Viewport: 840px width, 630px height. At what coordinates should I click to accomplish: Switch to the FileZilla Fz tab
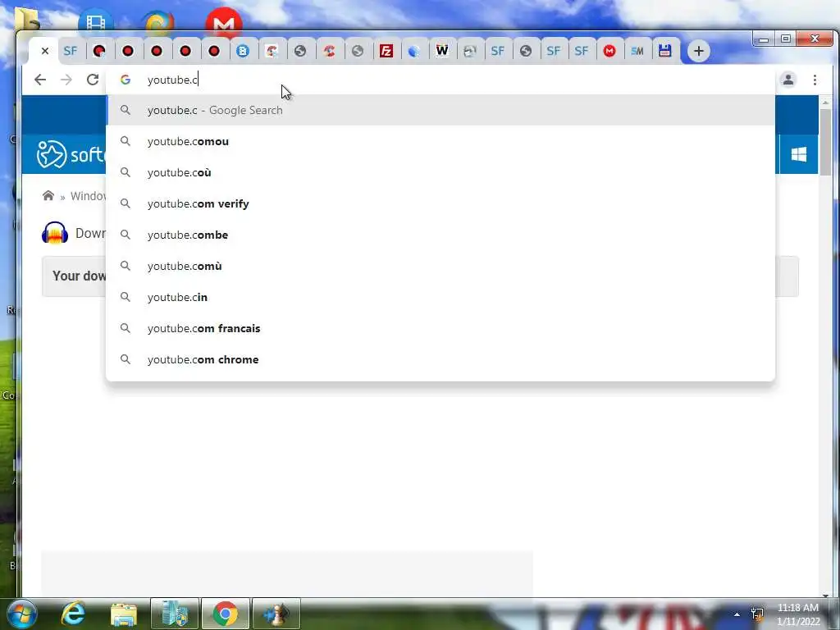pyautogui.click(x=386, y=51)
